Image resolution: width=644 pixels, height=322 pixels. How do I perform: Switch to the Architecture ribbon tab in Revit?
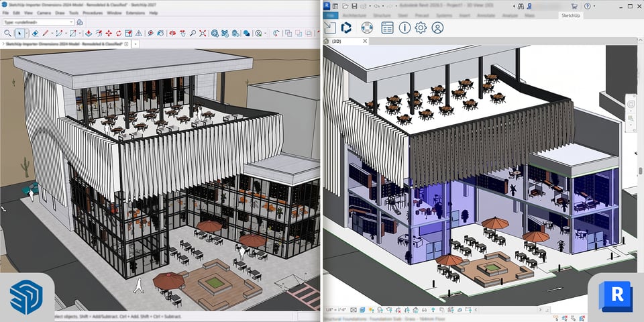[x=354, y=15]
